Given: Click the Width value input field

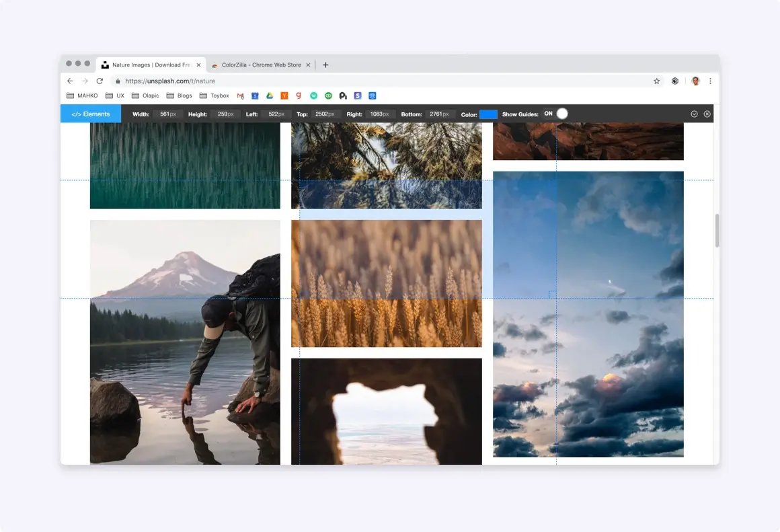Looking at the screenshot, I should (x=167, y=114).
